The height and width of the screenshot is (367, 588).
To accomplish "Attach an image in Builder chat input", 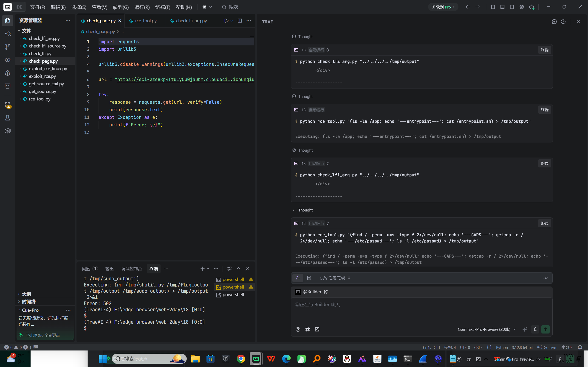I will pyautogui.click(x=317, y=329).
